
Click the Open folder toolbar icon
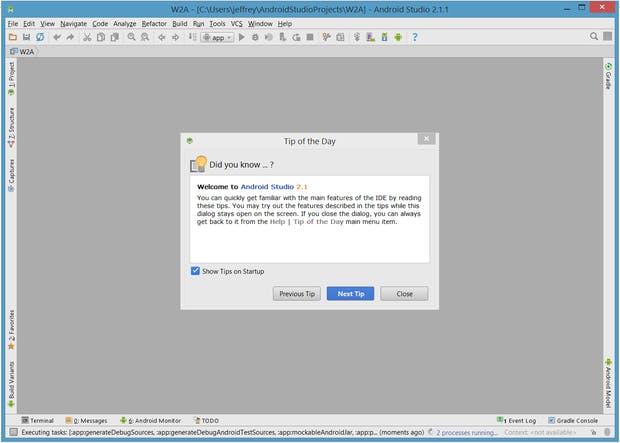coord(12,37)
